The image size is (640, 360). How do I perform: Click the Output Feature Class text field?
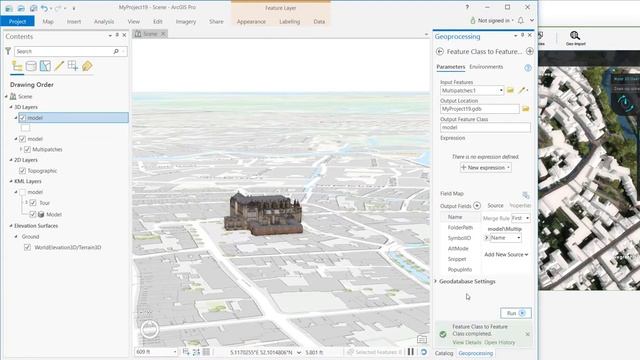tap(485, 127)
